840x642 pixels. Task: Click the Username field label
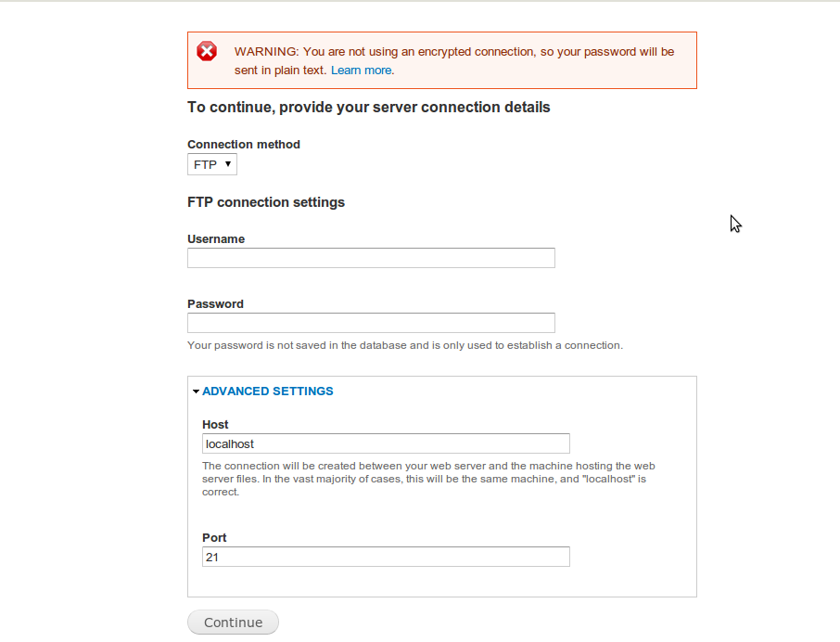(216, 239)
